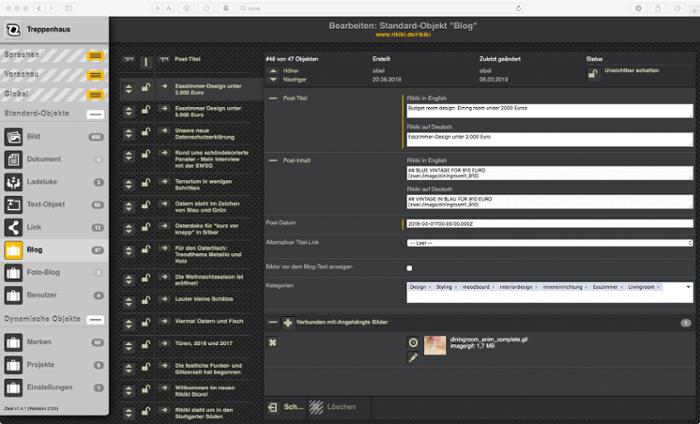
Task: Toggle lock on 'Osterdeko für kurz vor knapp' post
Action: pyautogui.click(x=146, y=228)
